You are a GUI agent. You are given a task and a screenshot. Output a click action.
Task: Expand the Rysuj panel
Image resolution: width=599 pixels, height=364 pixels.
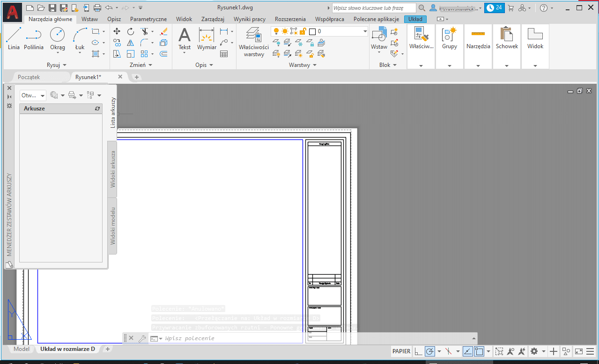[x=57, y=65]
